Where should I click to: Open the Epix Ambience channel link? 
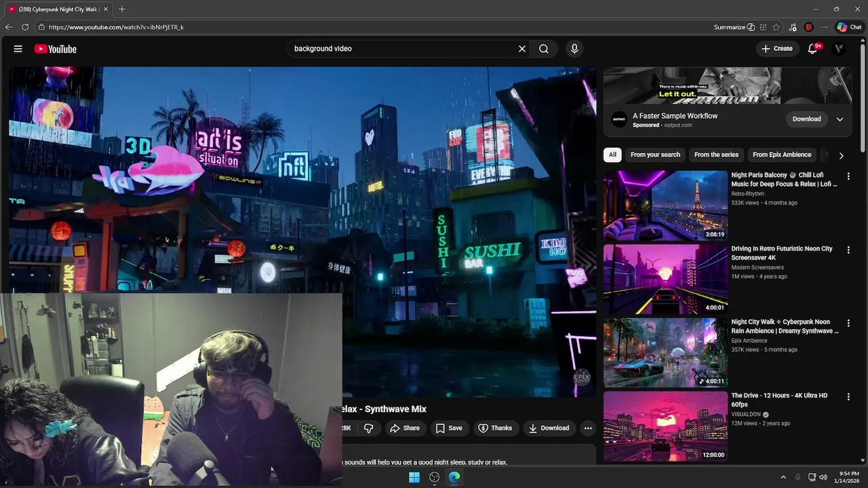pos(749,341)
